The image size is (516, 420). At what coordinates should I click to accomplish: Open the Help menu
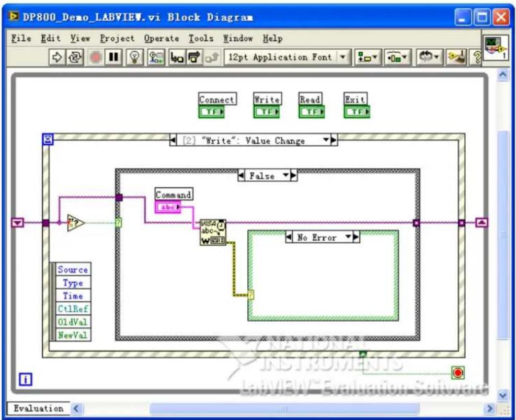272,39
